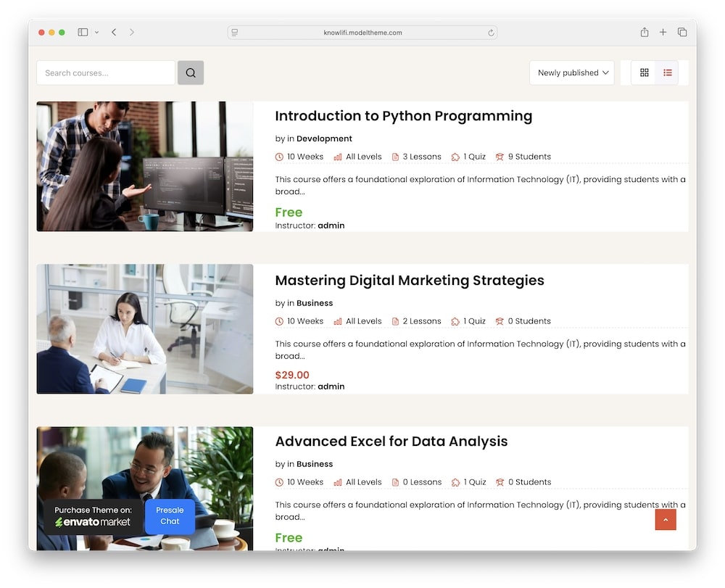Close the Safari window with red button
The width and height of the screenshot is (725, 588).
(x=41, y=33)
